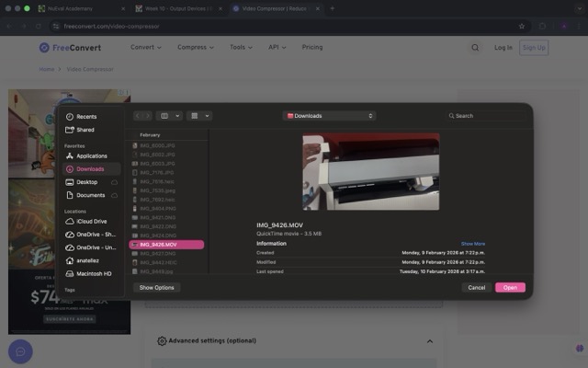
Task: Open the chat bubble widget
Action: point(20,351)
